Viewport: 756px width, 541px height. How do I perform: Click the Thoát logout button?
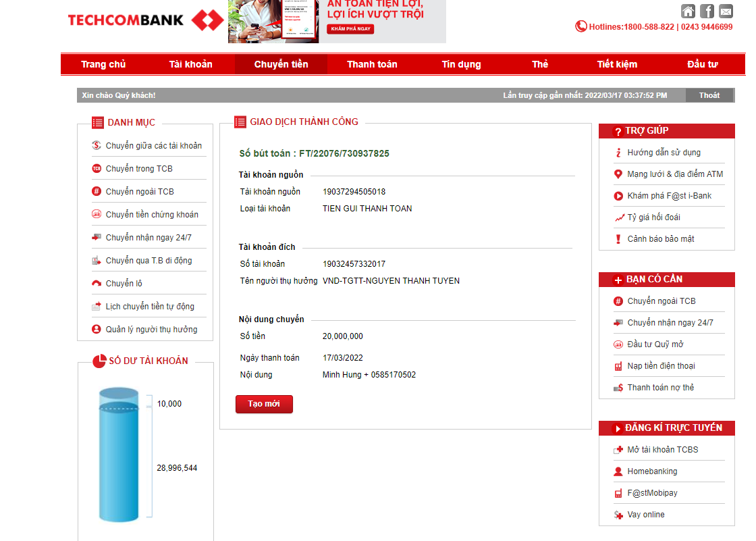coord(709,95)
